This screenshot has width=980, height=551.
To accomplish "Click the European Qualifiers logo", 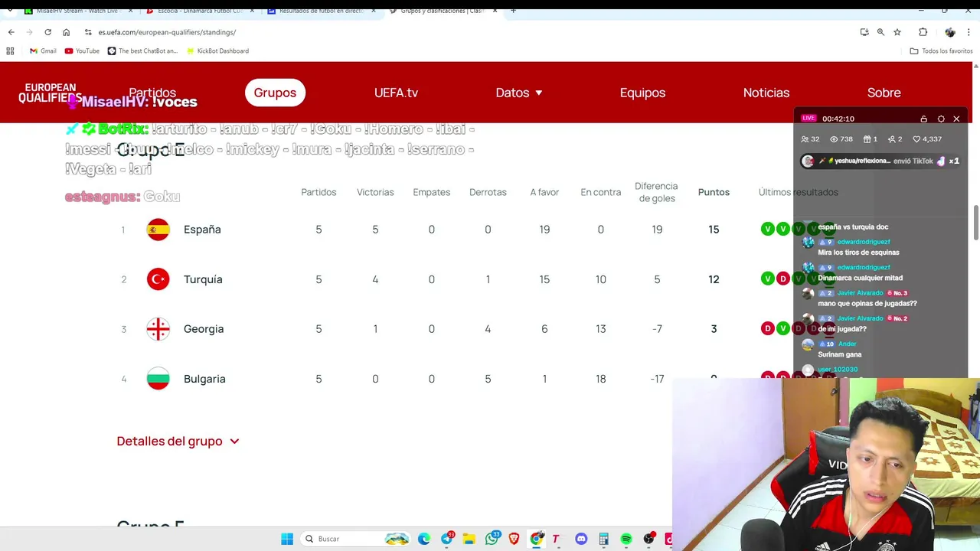I will (x=48, y=93).
